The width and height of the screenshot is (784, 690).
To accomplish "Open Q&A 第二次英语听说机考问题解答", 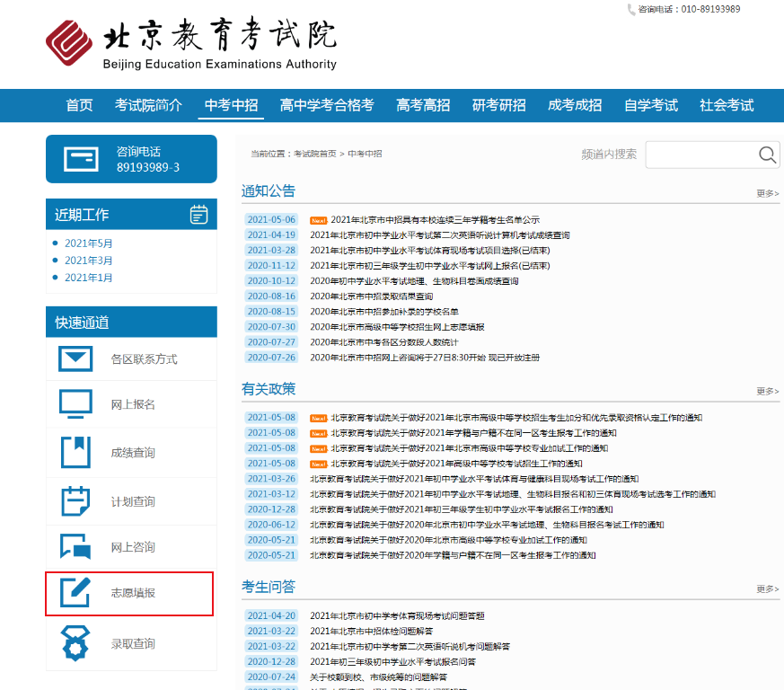I will [410, 647].
